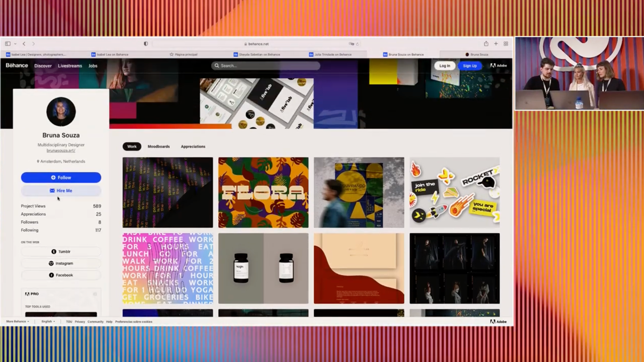Screen dimensions: 644x362
Task: View the Following stat row
Action: tap(61, 230)
